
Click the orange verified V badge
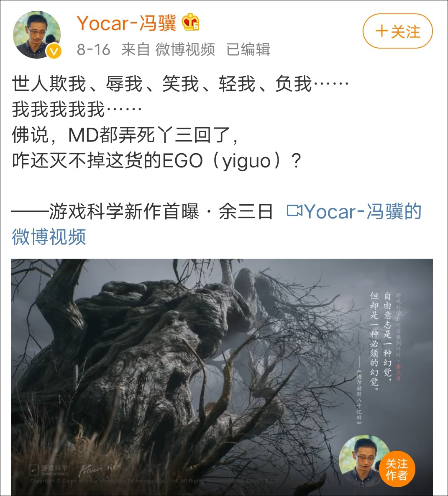(54, 51)
